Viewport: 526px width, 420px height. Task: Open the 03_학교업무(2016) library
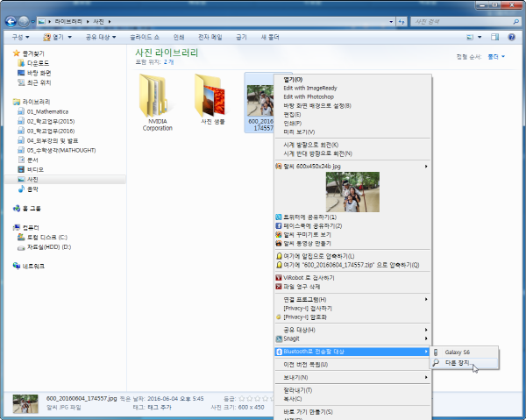pyautogui.click(x=51, y=131)
